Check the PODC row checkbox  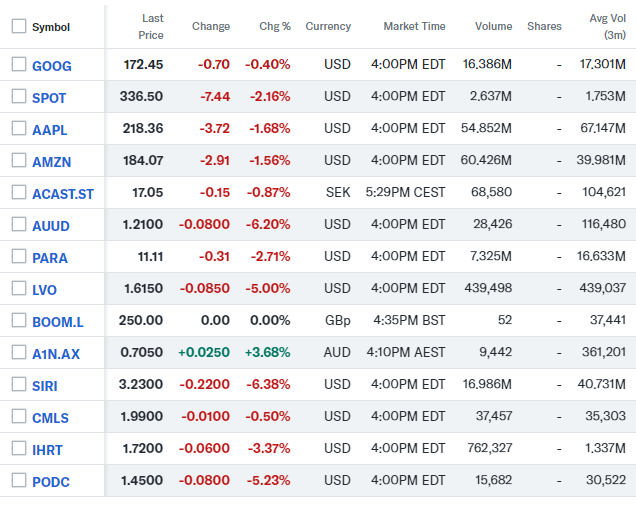tap(19, 481)
